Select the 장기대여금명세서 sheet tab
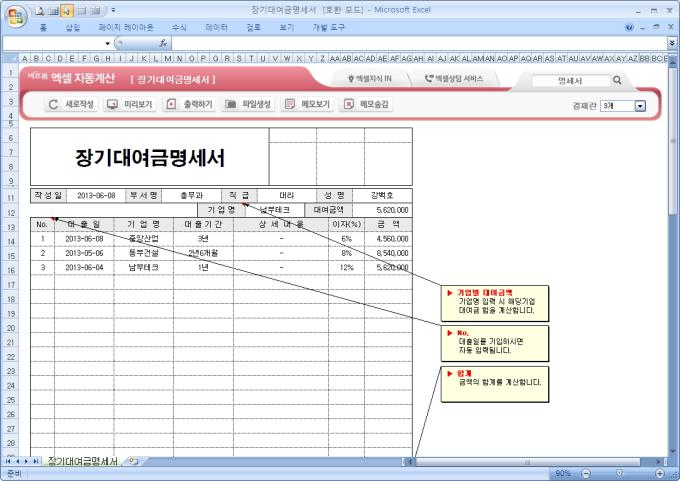The image size is (680, 481). 82,461
